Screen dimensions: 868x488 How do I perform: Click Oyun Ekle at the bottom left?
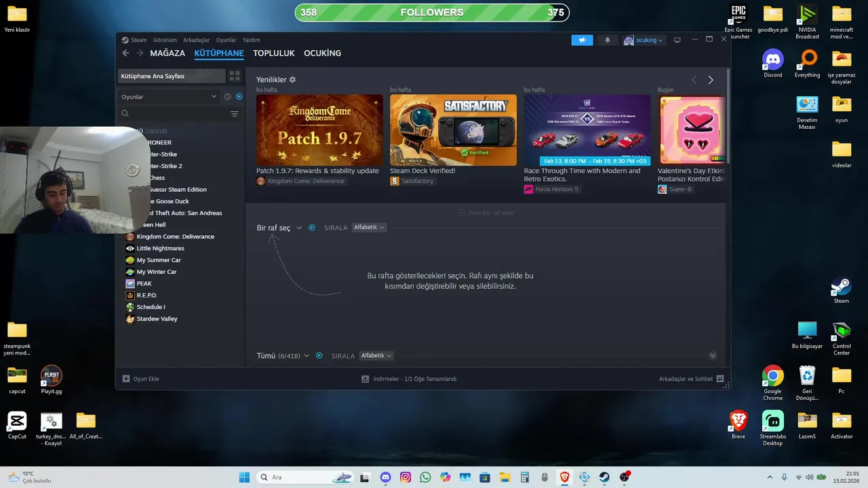click(x=140, y=379)
